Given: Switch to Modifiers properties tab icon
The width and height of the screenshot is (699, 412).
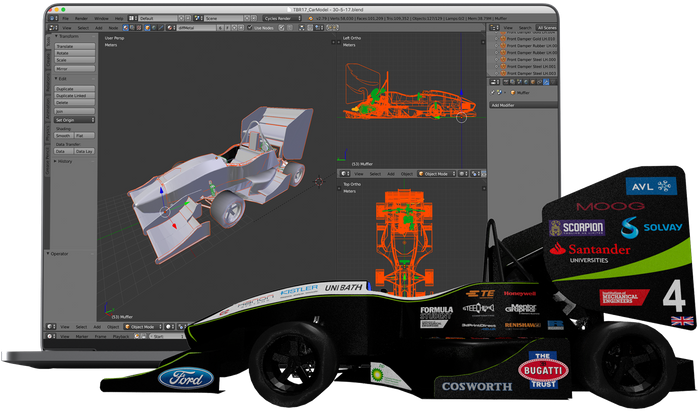Looking at the screenshot, I should pyautogui.click(x=546, y=82).
